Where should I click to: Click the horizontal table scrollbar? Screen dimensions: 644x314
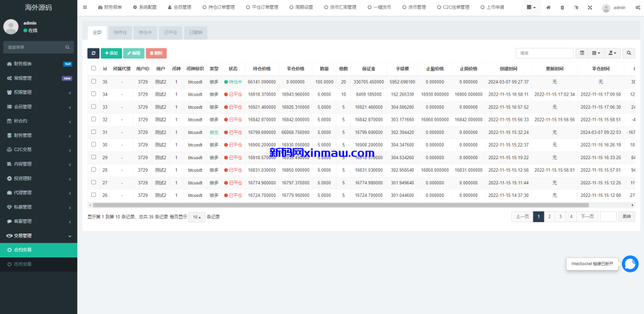point(341,205)
